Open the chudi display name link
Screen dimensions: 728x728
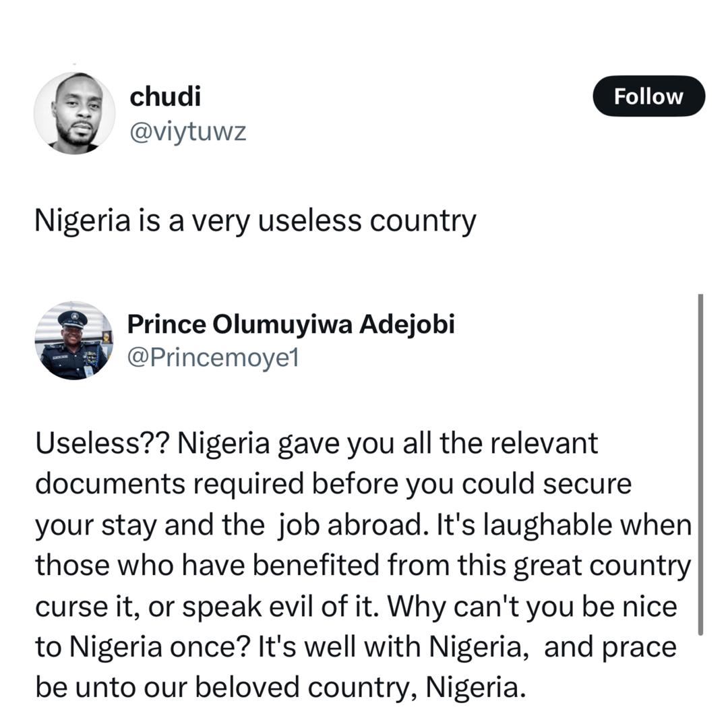pos(164,96)
